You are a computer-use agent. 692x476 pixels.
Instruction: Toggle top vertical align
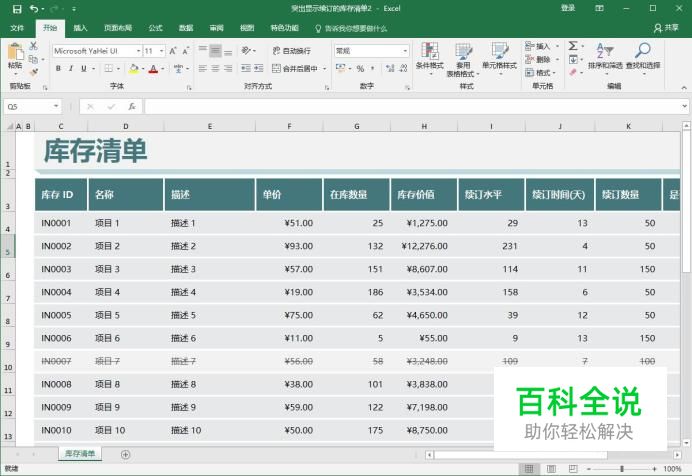(x=203, y=49)
